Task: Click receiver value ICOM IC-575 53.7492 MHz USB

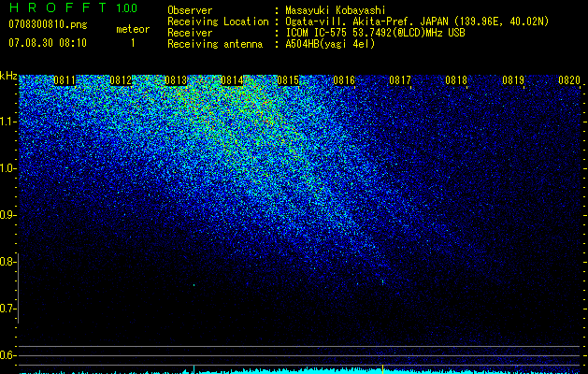Action: point(375,33)
